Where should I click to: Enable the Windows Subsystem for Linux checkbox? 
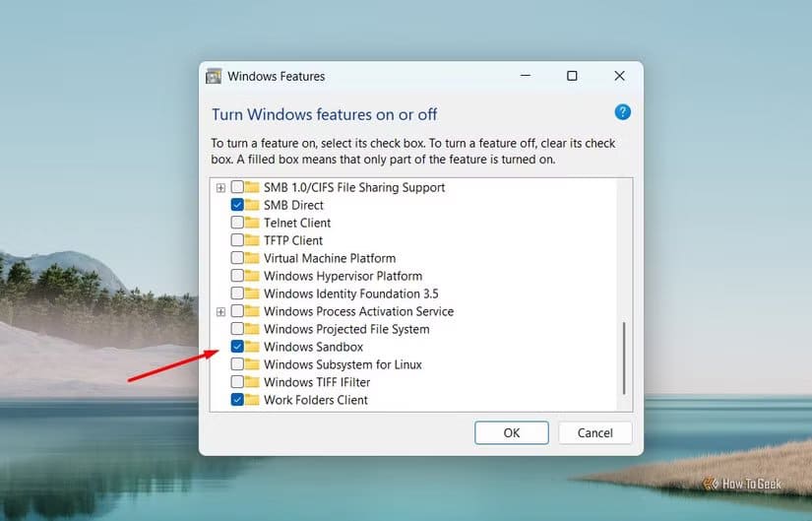[237, 364]
